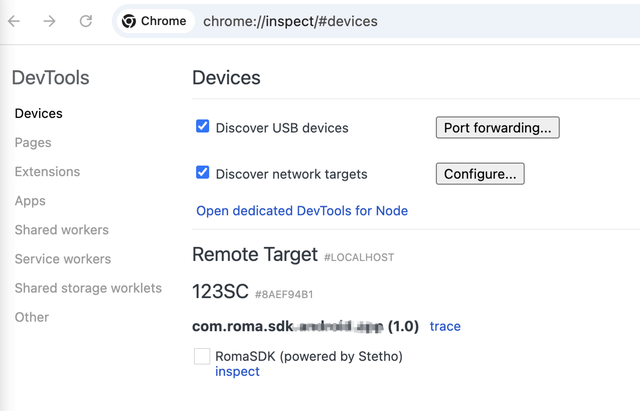This screenshot has height=411, width=640.
Task: Select Devices in the sidebar
Action: coord(39,113)
